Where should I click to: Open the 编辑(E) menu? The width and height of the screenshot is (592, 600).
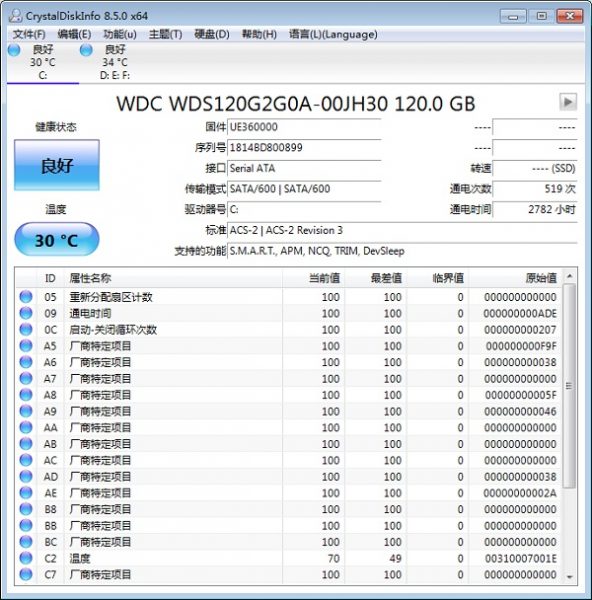pos(74,34)
